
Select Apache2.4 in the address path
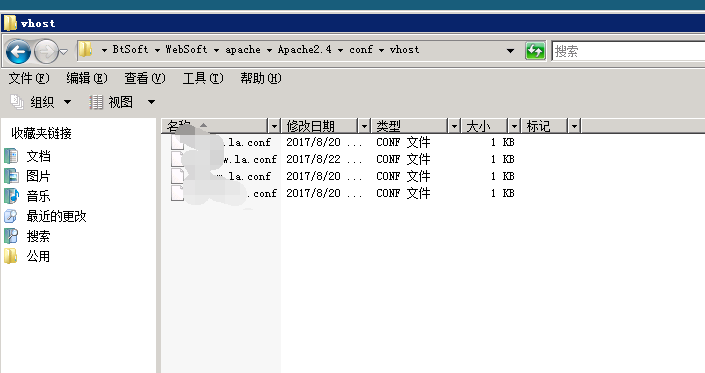click(304, 49)
